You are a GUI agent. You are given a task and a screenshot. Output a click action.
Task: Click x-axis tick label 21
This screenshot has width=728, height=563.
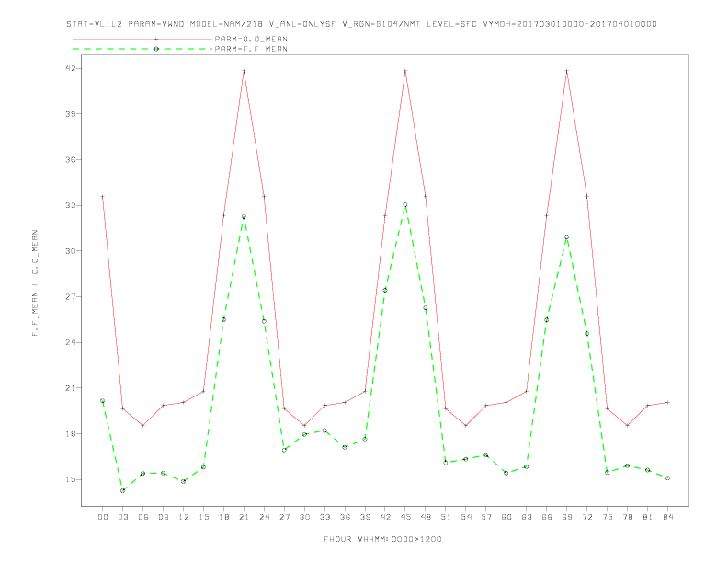[244, 517]
